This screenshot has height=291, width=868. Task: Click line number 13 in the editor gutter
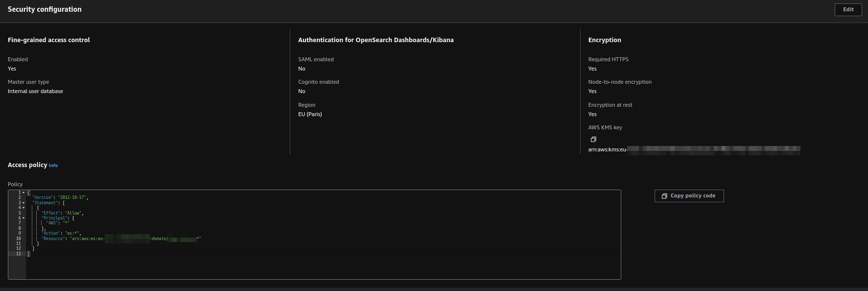[x=19, y=254]
